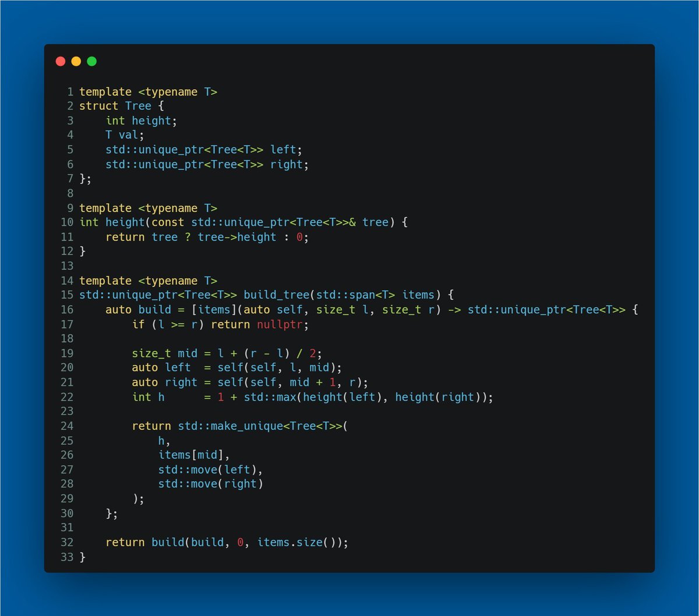The image size is (699, 616).
Task: Click '(r - l) / 2' expression
Action: point(280,353)
